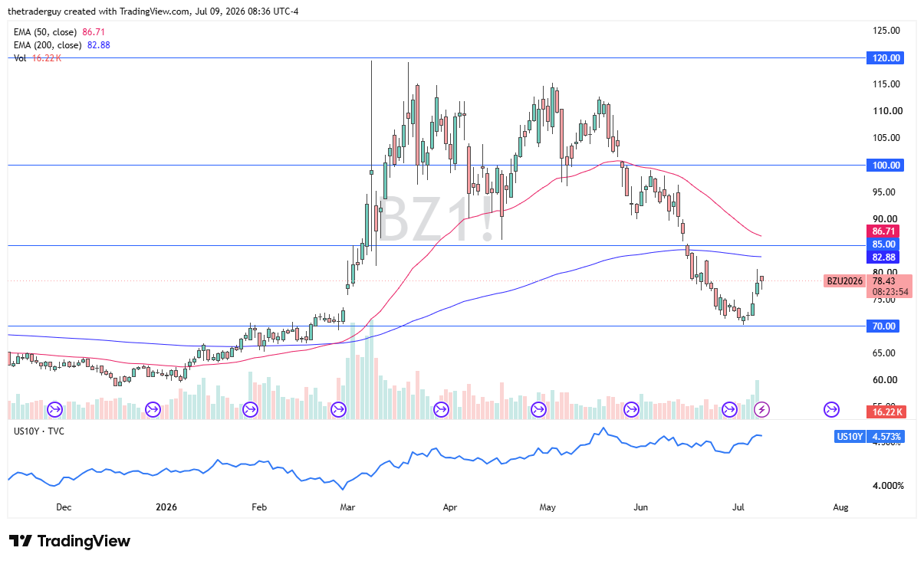This screenshot has height=564, width=924.
Task: Click the contract rollover icon before December
Action: (54, 410)
